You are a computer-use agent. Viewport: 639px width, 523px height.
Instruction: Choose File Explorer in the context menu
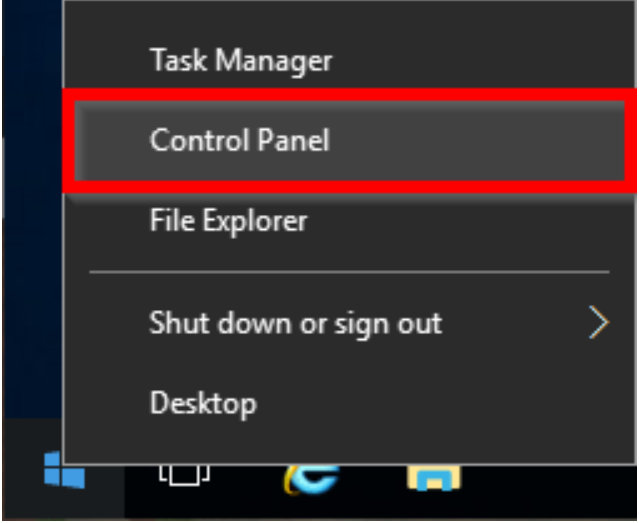tap(228, 220)
